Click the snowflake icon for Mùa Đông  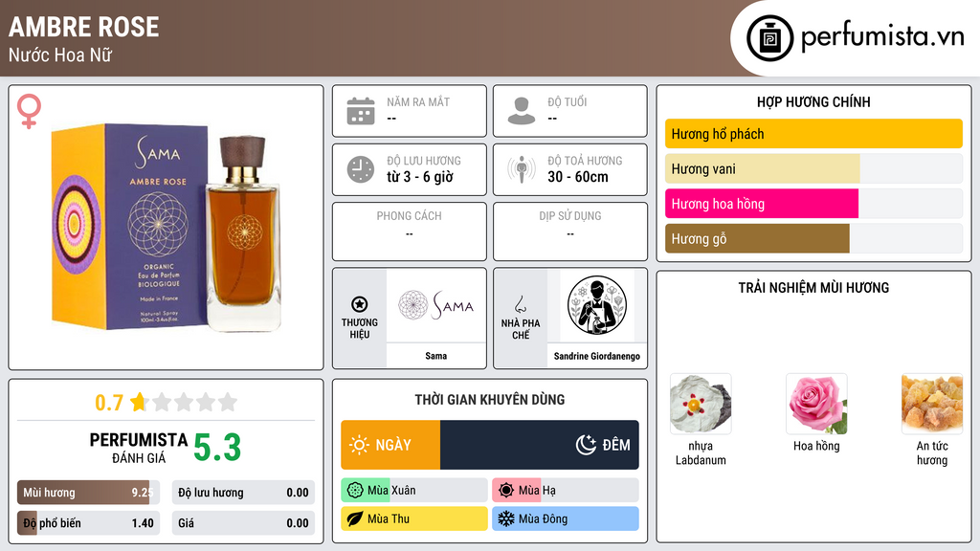pos(506,518)
